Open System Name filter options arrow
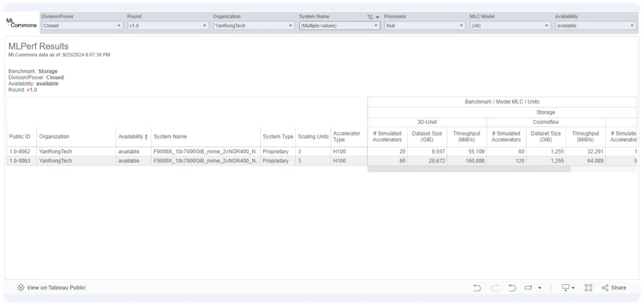Viewport: 644px width, 305px height. click(377, 17)
